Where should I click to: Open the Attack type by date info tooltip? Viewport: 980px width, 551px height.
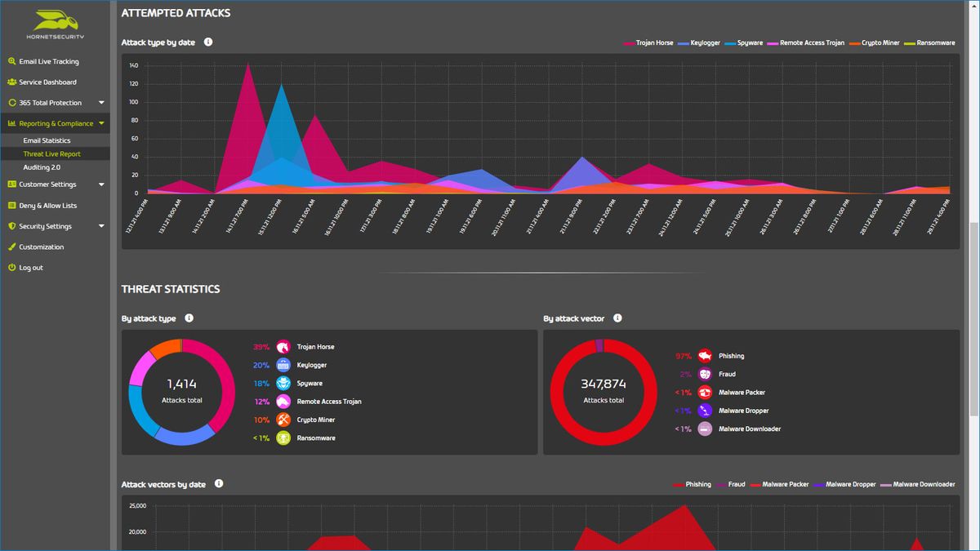click(208, 42)
